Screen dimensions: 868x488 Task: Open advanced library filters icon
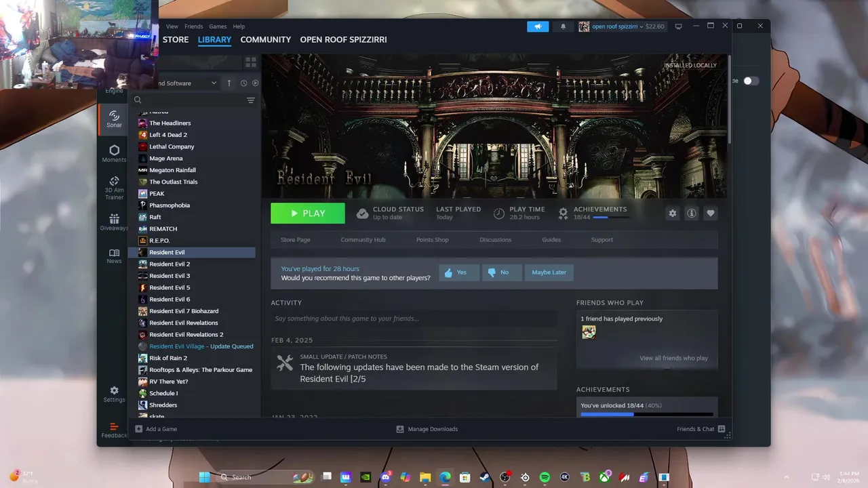(251, 100)
